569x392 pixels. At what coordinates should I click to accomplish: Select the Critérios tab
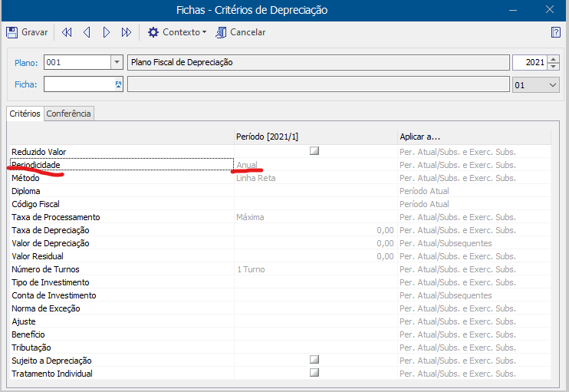[25, 114]
